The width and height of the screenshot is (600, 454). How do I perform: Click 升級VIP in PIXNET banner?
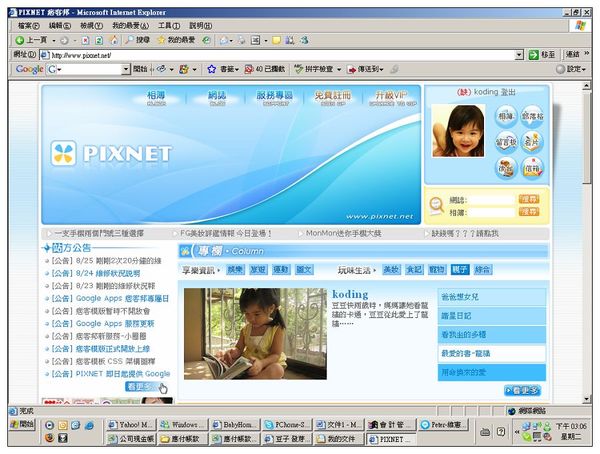click(392, 98)
